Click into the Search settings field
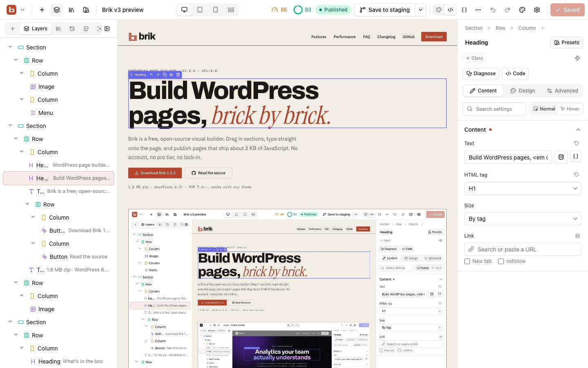This screenshot has height=368, width=588. click(494, 109)
